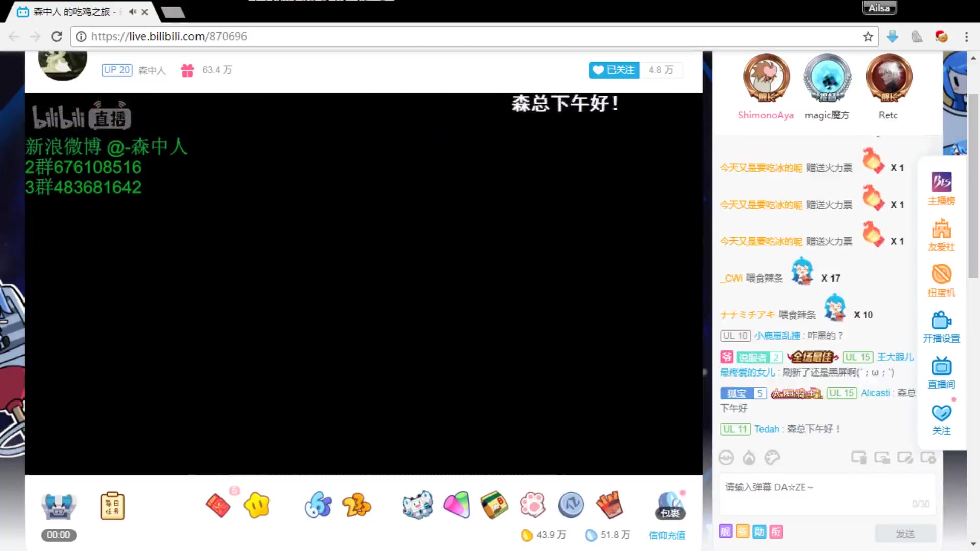Select the pink-green gem gift
Screen dimensions: 980x551
pos(456,505)
